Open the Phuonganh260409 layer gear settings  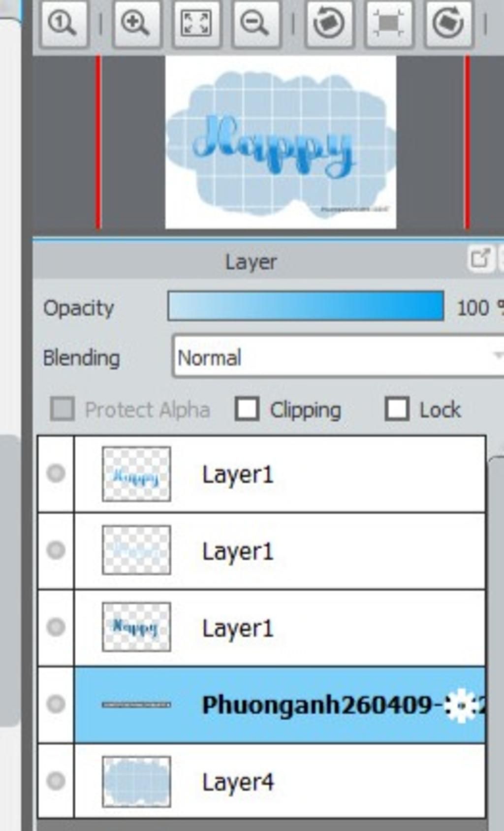(x=461, y=705)
